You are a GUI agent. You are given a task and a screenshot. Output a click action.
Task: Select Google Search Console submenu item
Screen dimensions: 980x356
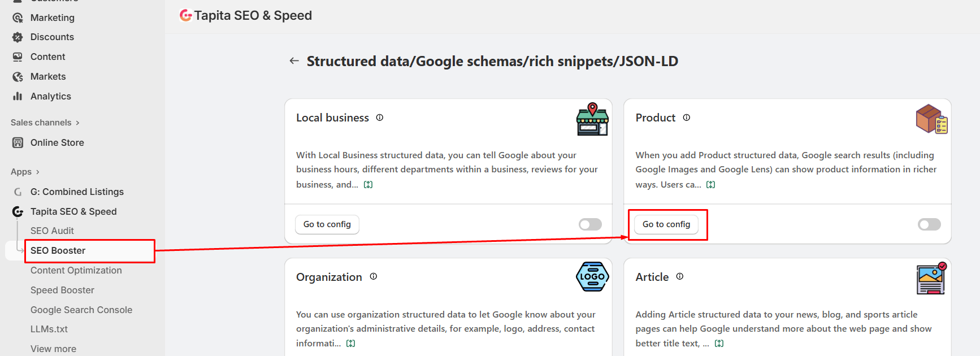(81, 310)
